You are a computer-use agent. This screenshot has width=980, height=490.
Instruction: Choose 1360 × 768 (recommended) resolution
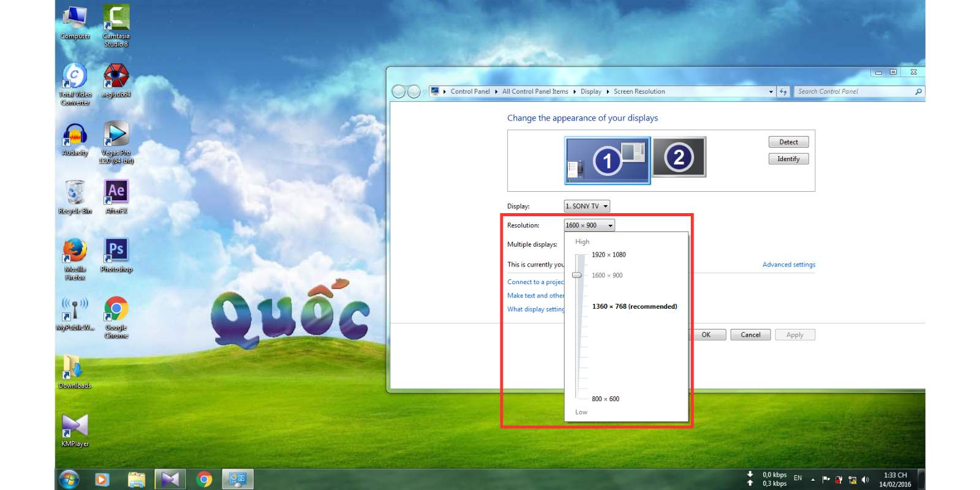tap(635, 306)
